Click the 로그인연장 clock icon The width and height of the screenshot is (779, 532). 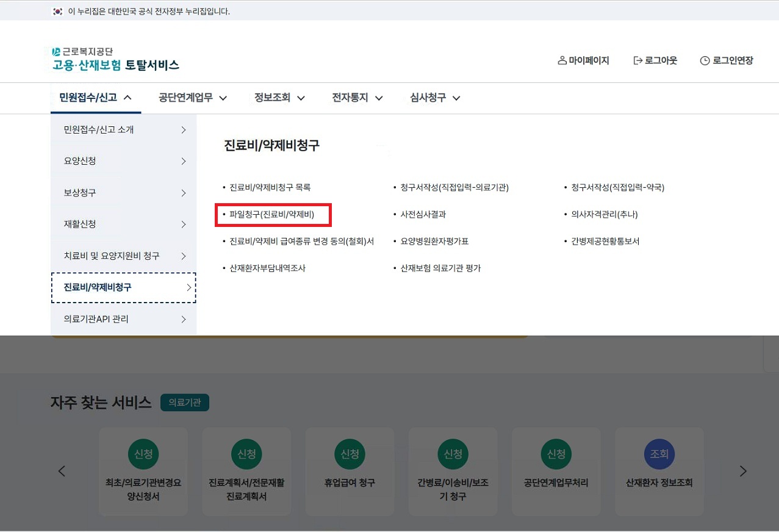pyautogui.click(x=705, y=60)
